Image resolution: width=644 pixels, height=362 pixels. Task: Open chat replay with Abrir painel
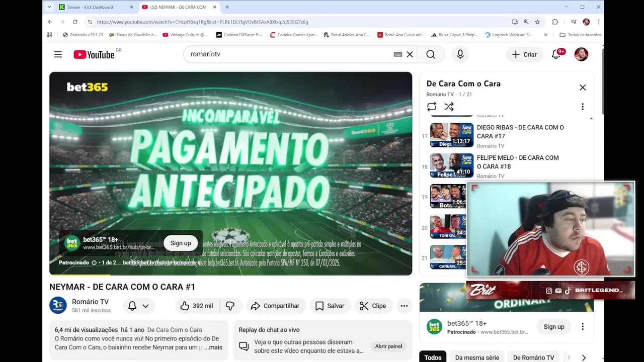pyautogui.click(x=388, y=346)
